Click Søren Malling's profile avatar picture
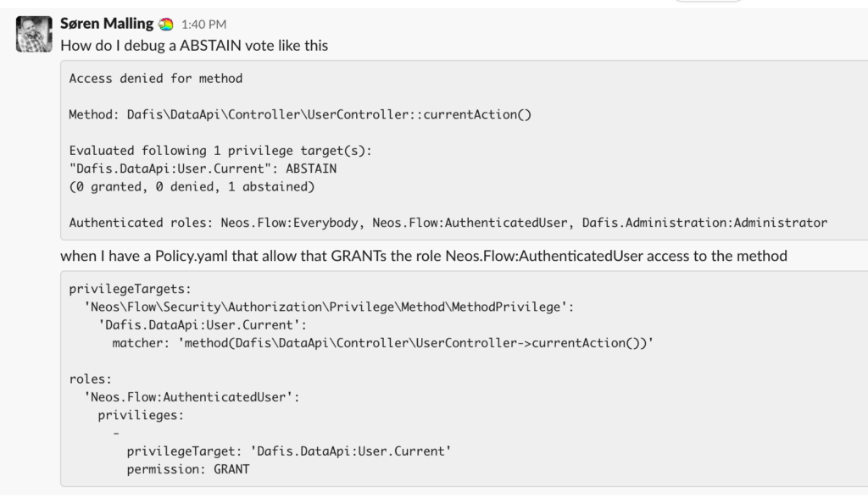The width and height of the screenshot is (868, 498). pos(34,35)
